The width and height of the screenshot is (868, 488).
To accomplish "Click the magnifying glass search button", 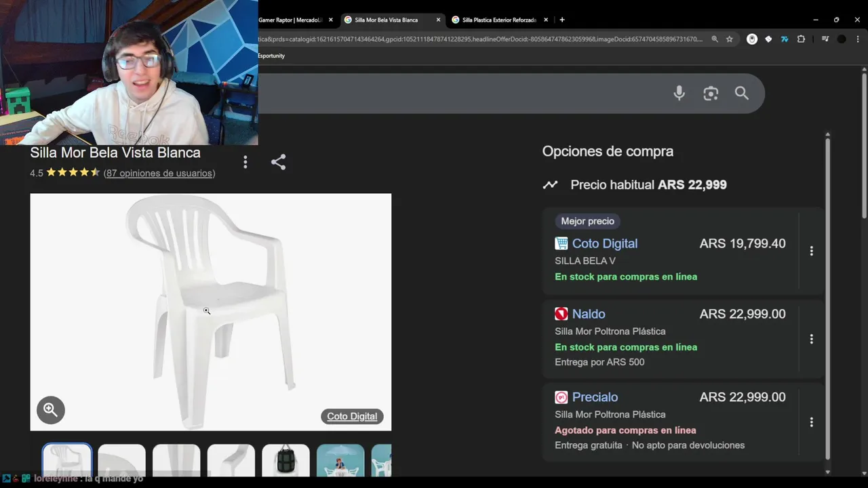I will (x=742, y=94).
